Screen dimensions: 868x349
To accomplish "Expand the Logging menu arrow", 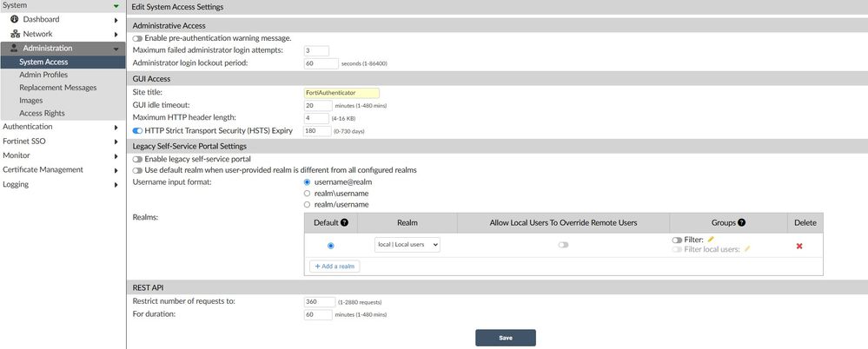I will 116,185.
